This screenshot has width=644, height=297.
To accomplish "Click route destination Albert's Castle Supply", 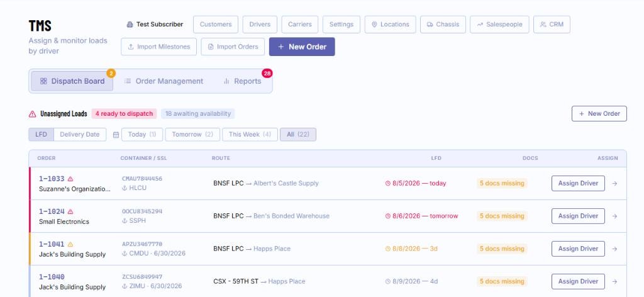I will (286, 184).
